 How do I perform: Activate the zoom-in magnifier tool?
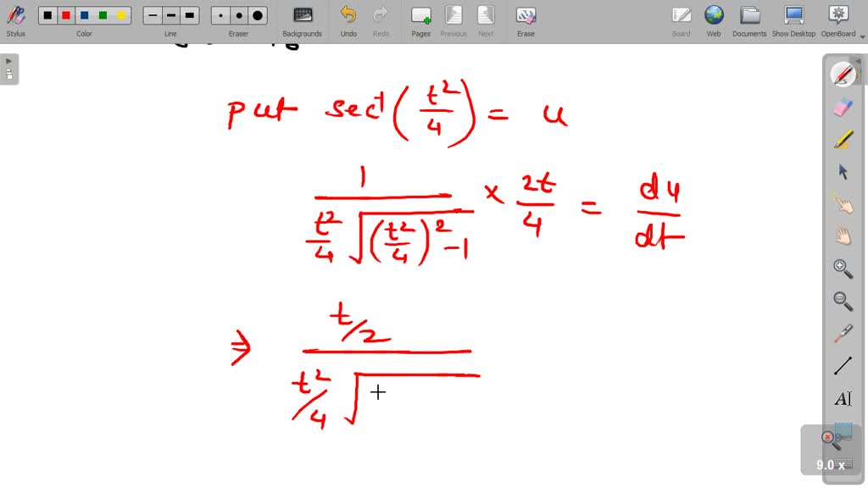point(843,269)
